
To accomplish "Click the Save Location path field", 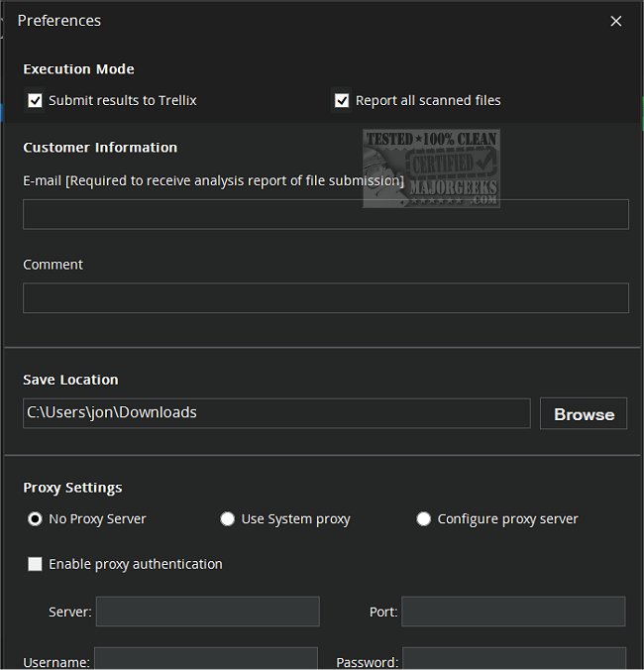I will pos(276,413).
